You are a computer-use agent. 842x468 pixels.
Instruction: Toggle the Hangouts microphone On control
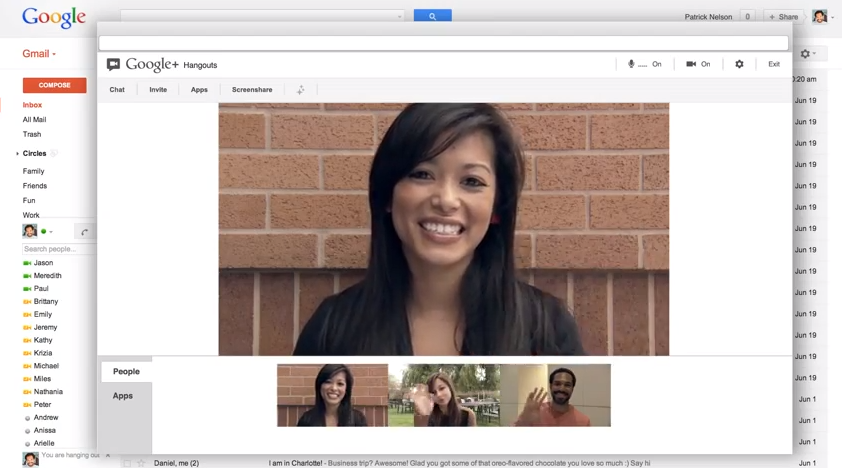pos(645,64)
